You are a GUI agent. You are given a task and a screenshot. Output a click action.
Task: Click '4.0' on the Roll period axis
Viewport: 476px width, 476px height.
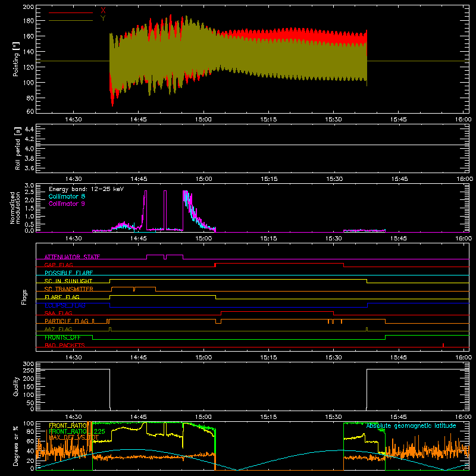coord(29,149)
